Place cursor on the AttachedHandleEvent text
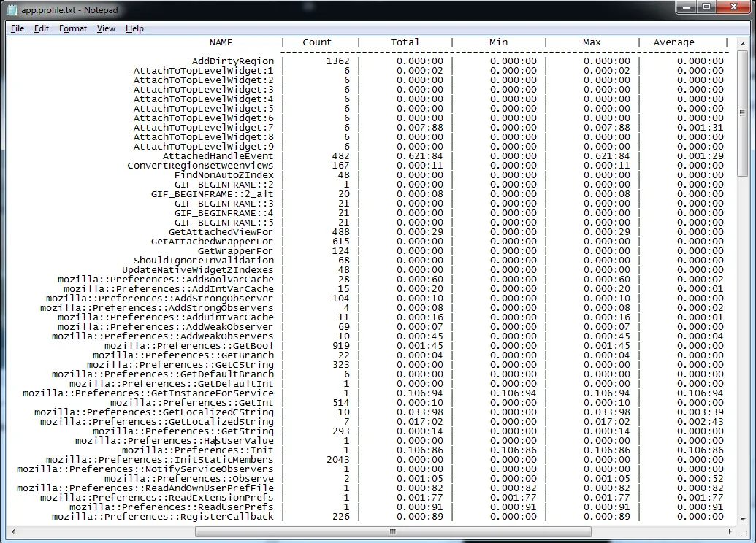 click(218, 156)
